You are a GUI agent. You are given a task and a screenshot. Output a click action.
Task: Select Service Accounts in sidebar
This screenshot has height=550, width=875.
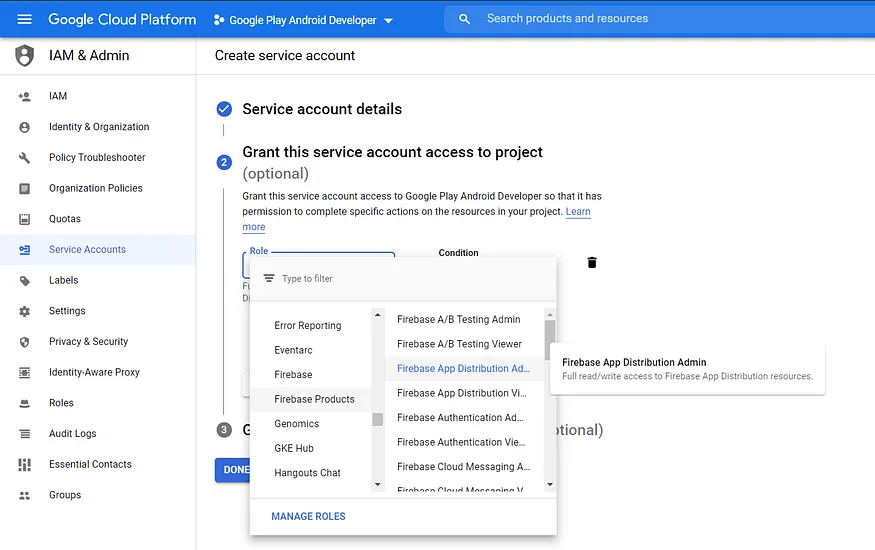(x=88, y=249)
